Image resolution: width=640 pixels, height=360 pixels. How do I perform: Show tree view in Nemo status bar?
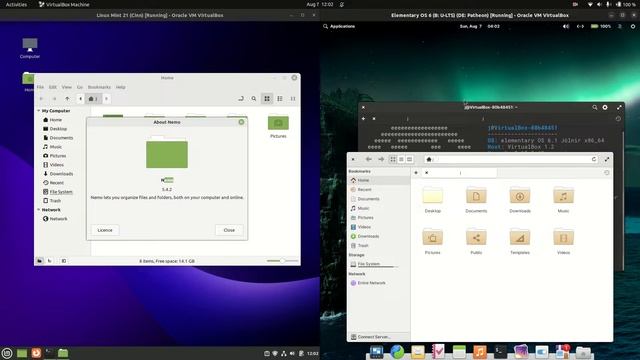click(50, 261)
